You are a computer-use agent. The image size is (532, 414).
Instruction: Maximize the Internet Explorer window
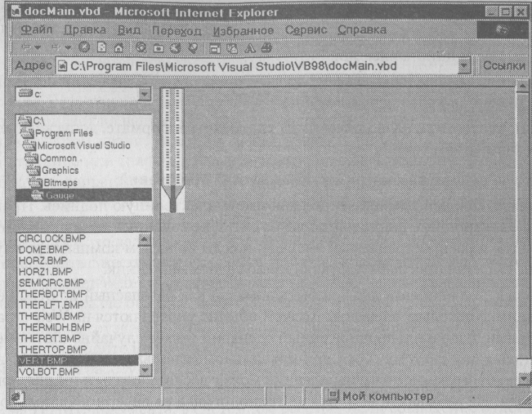506,11
